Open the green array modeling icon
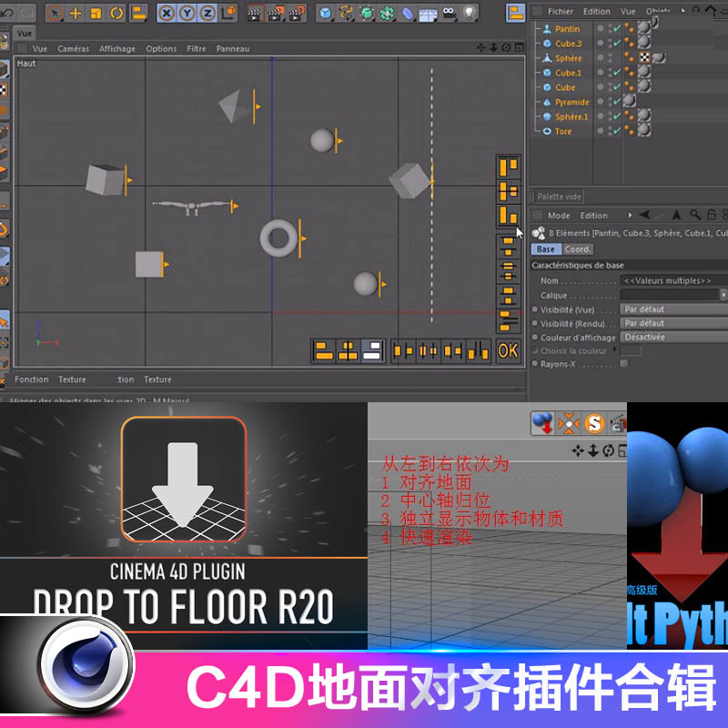 (x=388, y=13)
